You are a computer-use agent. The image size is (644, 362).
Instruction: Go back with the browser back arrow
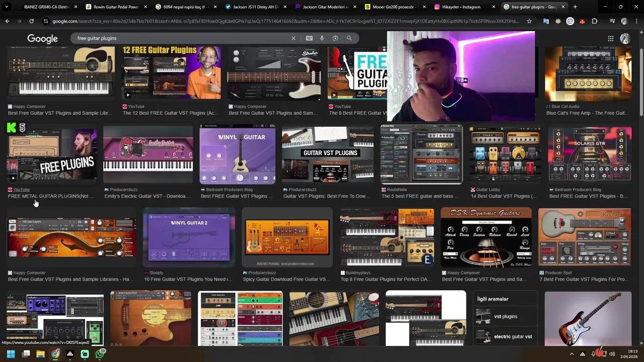[7, 21]
